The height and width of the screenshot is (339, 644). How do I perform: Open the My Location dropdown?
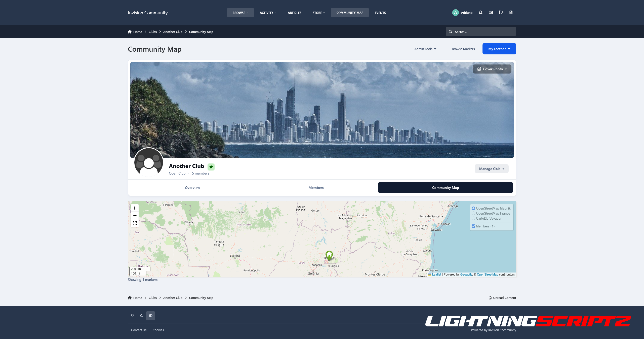click(x=499, y=49)
